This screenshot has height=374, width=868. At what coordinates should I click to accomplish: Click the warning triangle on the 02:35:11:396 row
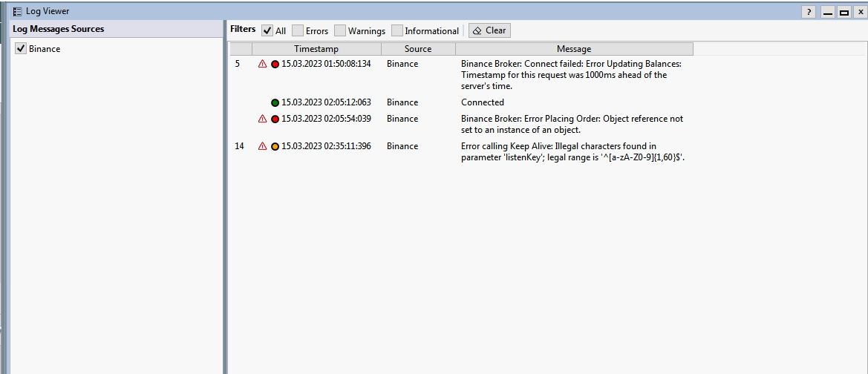[262, 147]
